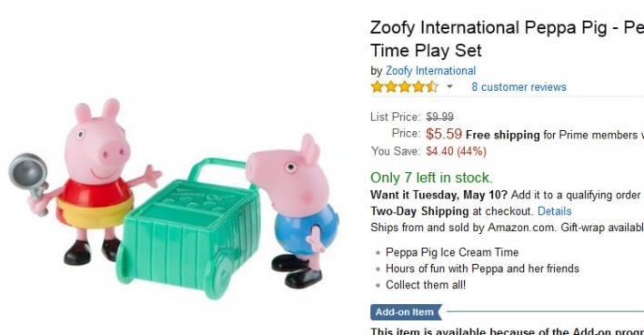The width and height of the screenshot is (644, 335).
Task: Open the shipping Details link
Action: 555,211
